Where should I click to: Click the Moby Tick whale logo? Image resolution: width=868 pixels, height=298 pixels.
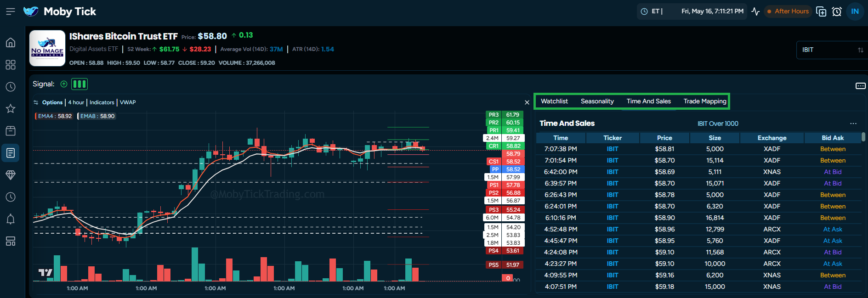click(31, 11)
